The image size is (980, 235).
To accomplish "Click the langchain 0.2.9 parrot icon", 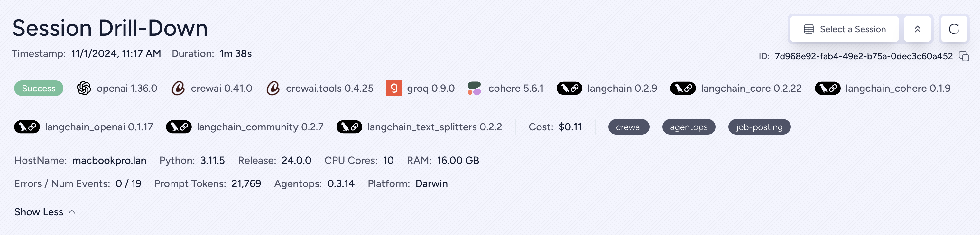I will 569,88.
